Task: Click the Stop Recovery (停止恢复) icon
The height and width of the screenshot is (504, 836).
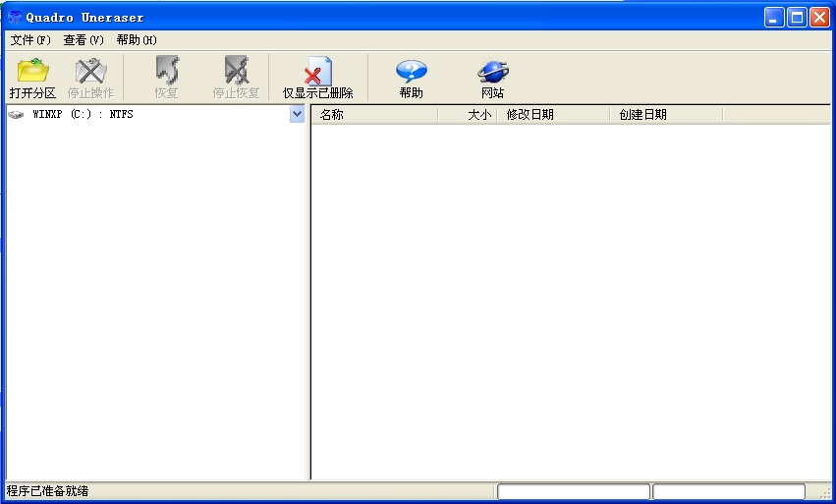Action: [x=236, y=71]
